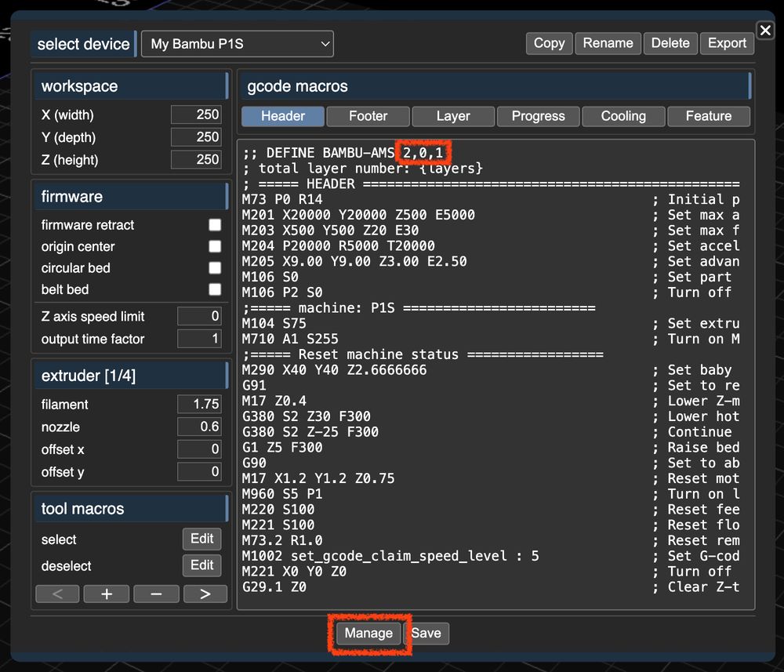Add an extruder with the + button
784x672 pixels.
pyautogui.click(x=107, y=594)
